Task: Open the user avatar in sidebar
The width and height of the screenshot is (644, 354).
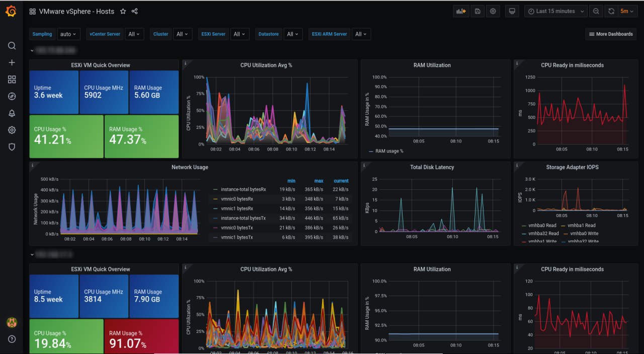Action: tap(12, 322)
